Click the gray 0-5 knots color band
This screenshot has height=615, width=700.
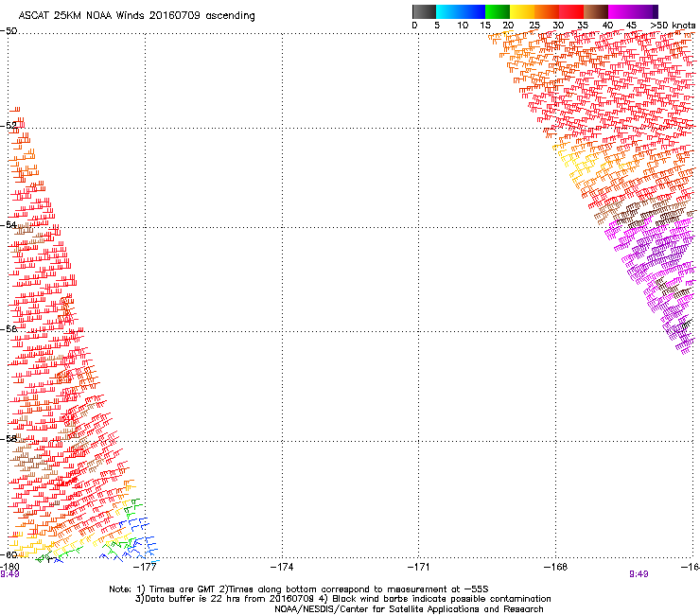tap(424, 11)
